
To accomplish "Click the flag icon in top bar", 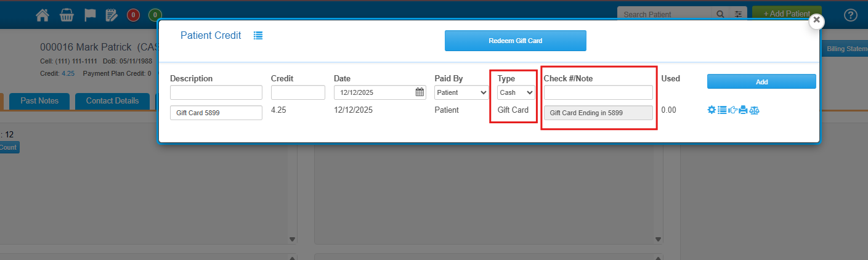I will (90, 15).
